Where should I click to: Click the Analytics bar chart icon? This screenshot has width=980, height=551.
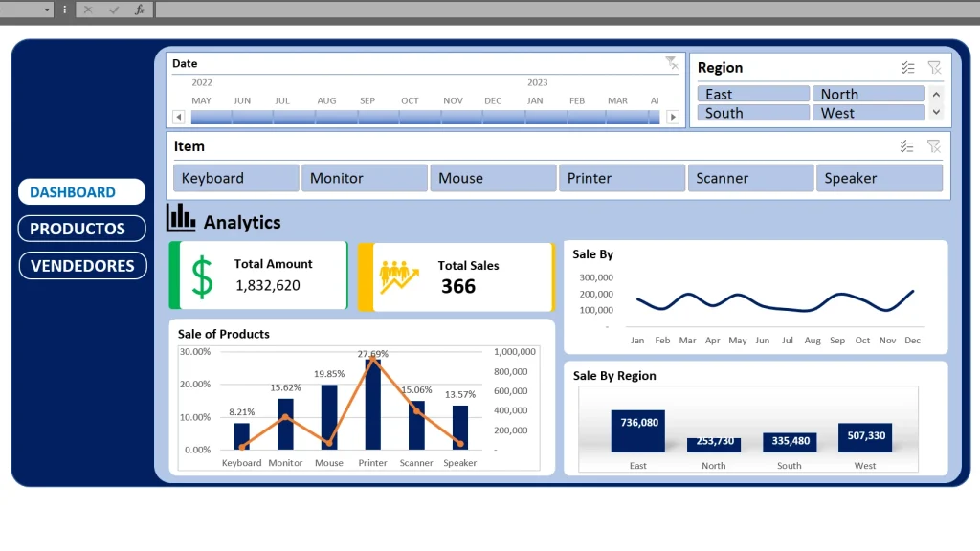[x=181, y=220]
